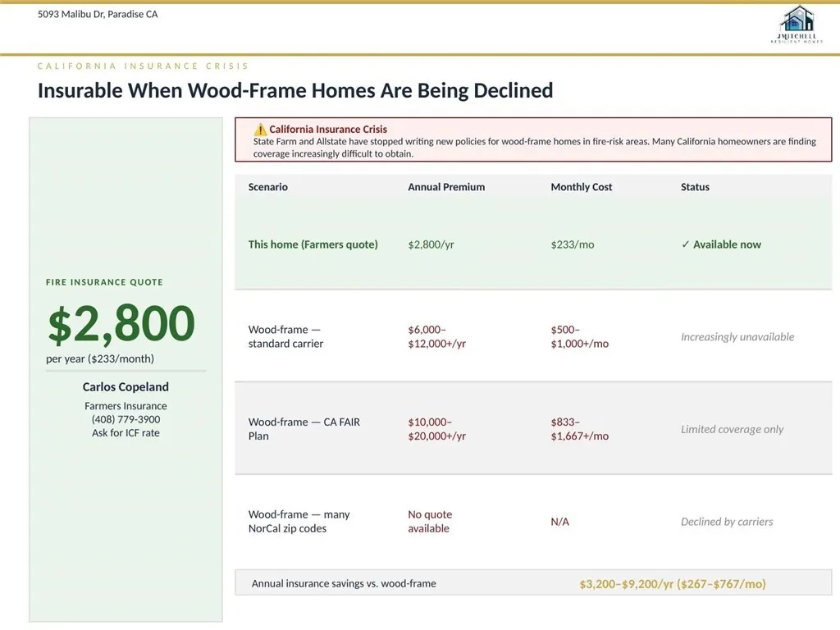840x630 pixels.
Task: Select the Status column header
Action: tap(695, 187)
